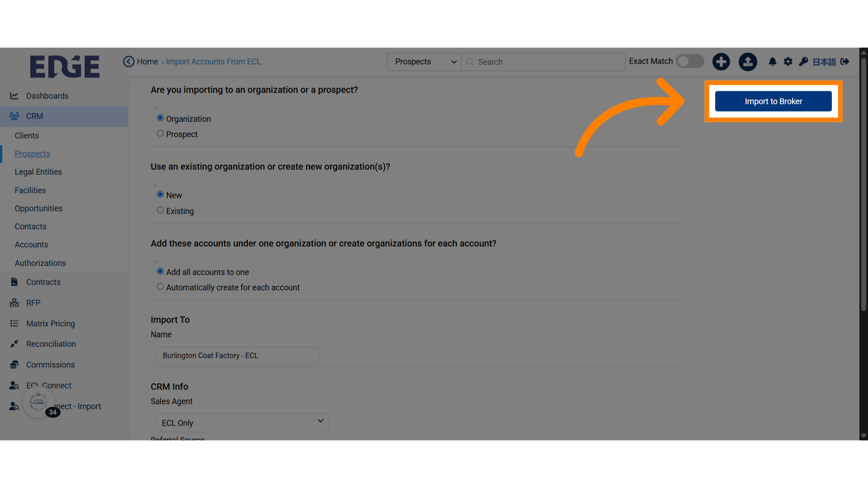Click the search magnifier icon
Viewport: 868px width, 488px height.
pyautogui.click(x=470, y=62)
